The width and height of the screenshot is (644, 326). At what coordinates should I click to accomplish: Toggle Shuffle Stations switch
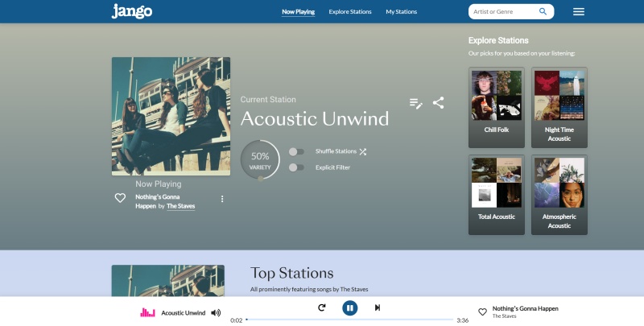click(296, 152)
